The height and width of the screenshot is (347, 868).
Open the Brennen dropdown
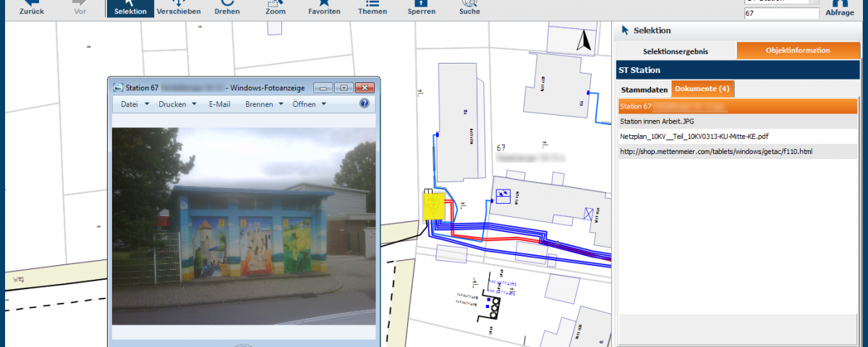pyautogui.click(x=264, y=104)
